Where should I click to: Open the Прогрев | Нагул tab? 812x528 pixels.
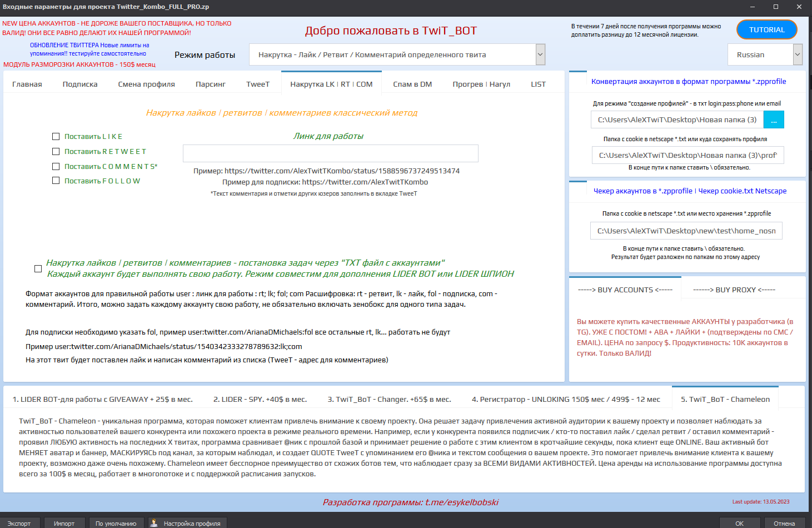click(481, 84)
